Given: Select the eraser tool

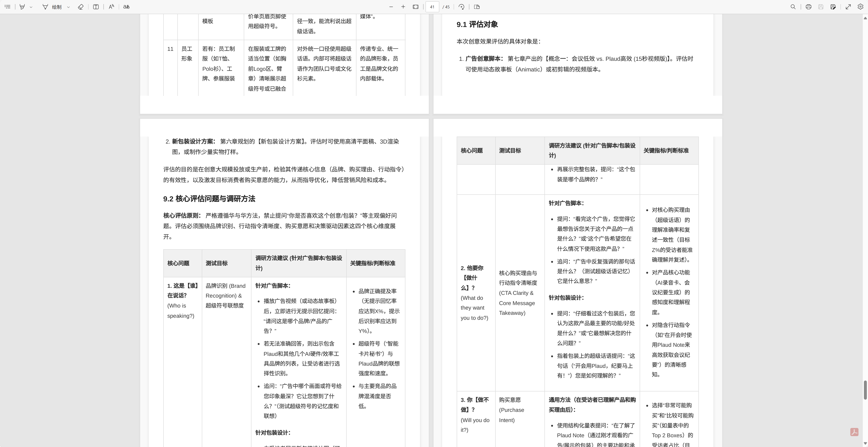Looking at the screenshot, I should click(x=80, y=7).
